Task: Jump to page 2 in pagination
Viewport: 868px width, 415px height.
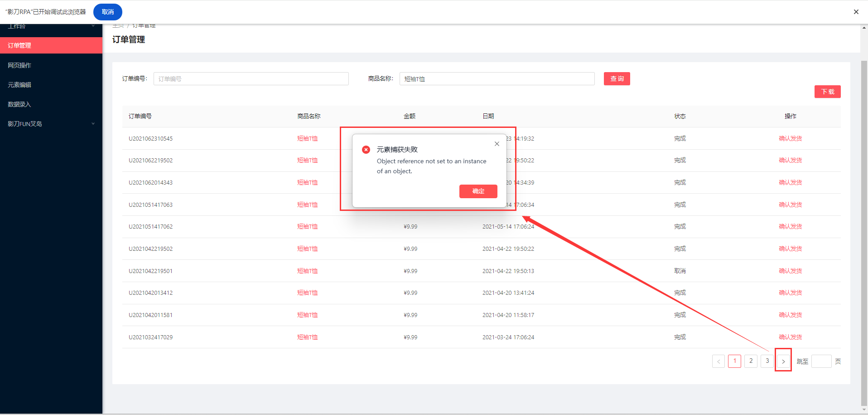Action: click(x=751, y=361)
